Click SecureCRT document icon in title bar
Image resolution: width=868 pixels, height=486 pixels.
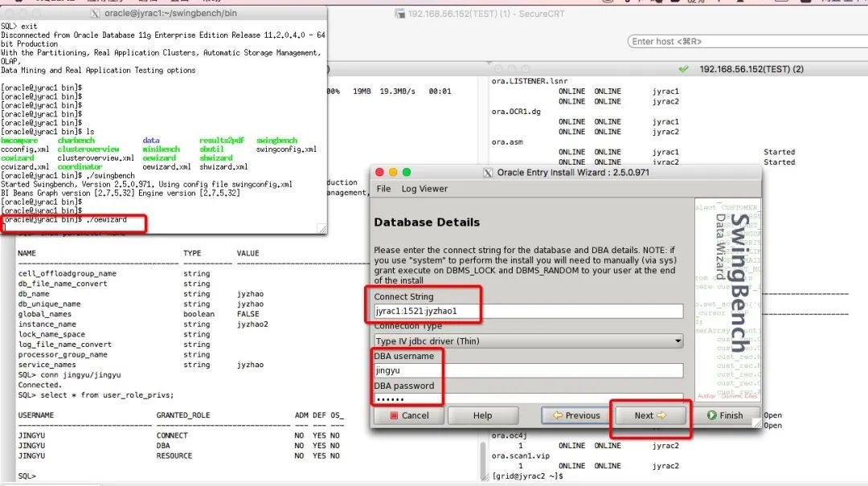coord(400,14)
